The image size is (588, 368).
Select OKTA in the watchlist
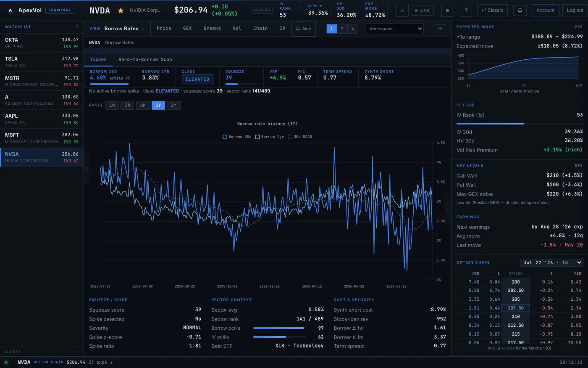42,43
